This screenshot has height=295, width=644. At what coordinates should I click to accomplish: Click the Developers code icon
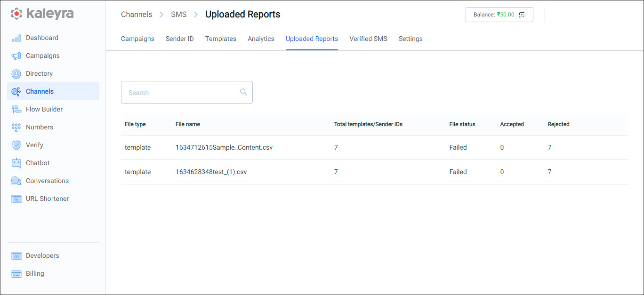tap(16, 256)
